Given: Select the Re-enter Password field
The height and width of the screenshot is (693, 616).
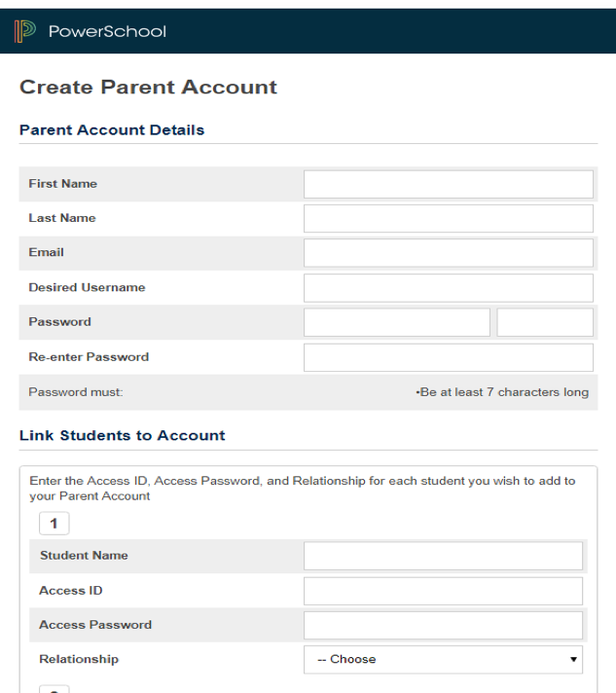Looking at the screenshot, I should click(449, 357).
